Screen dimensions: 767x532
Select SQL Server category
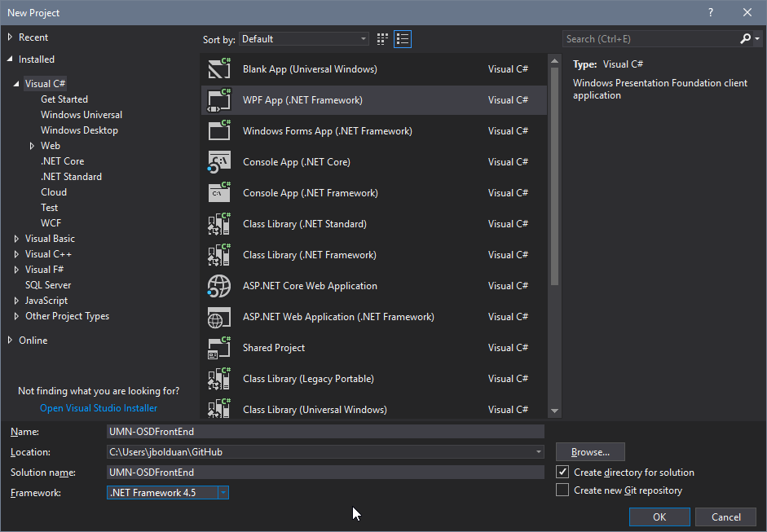coord(48,285)
